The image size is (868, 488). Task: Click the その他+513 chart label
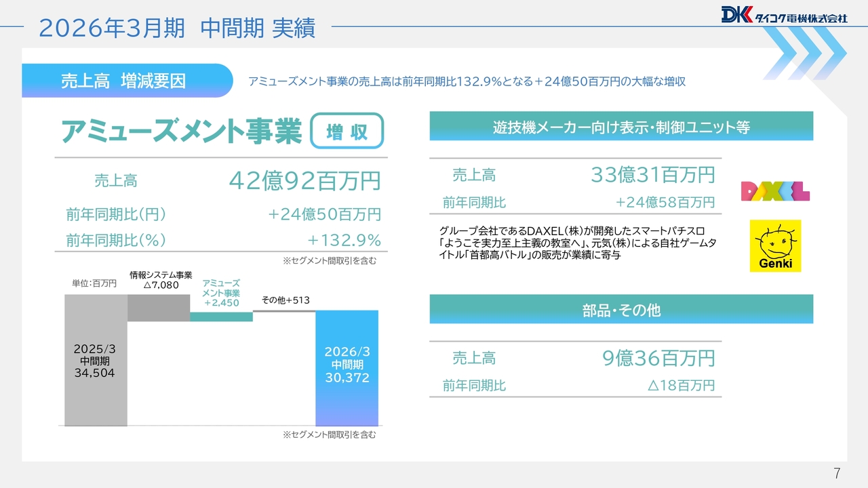click(285, 300)
